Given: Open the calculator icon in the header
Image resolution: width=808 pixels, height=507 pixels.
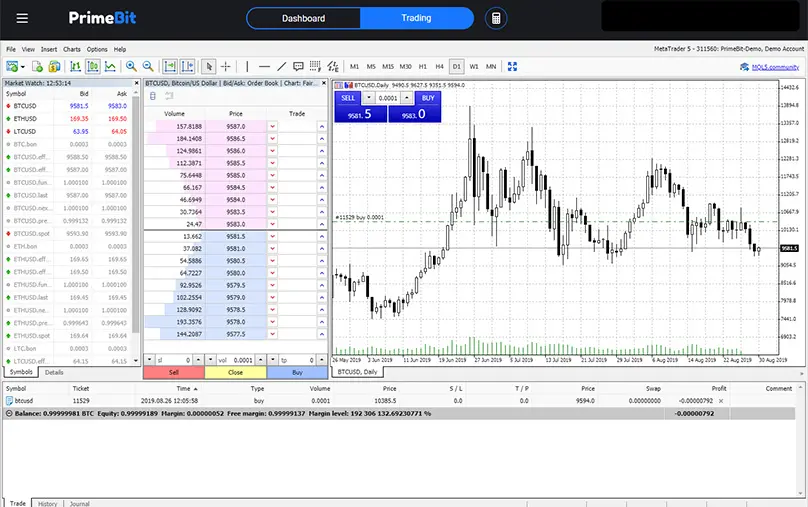Looking at the screenshot, I should (496, 19).
